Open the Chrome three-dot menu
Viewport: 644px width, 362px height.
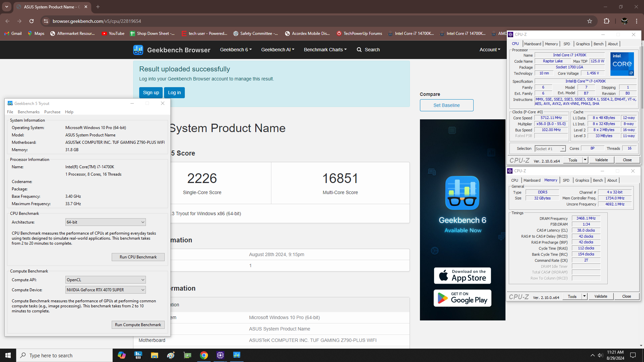click(637, 21)
